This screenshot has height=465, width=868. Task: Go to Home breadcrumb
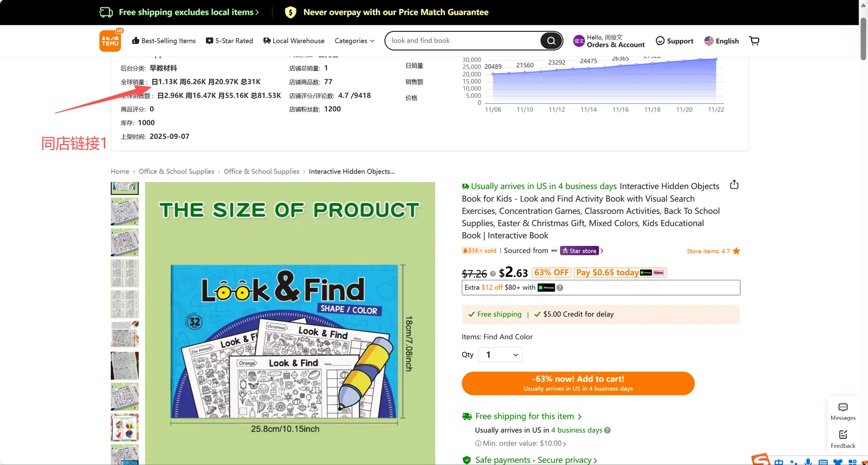click(x=120, y=171)
